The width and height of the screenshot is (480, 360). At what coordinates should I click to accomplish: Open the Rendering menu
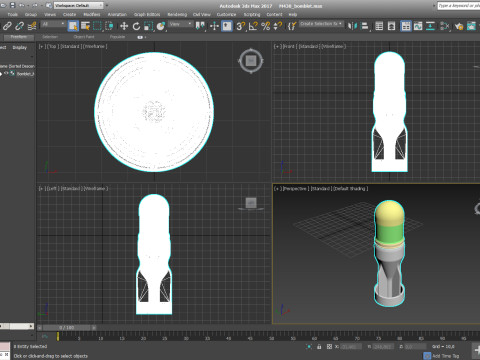pyautogui.click(x=177, y=15)
